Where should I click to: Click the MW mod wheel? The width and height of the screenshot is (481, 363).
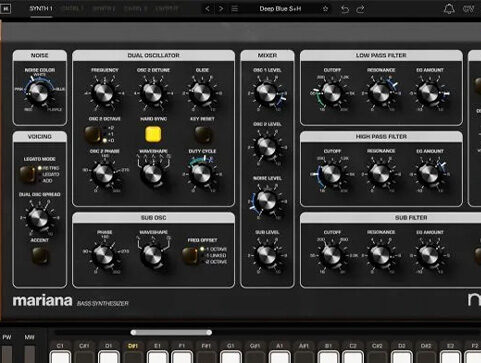[29, 354]
